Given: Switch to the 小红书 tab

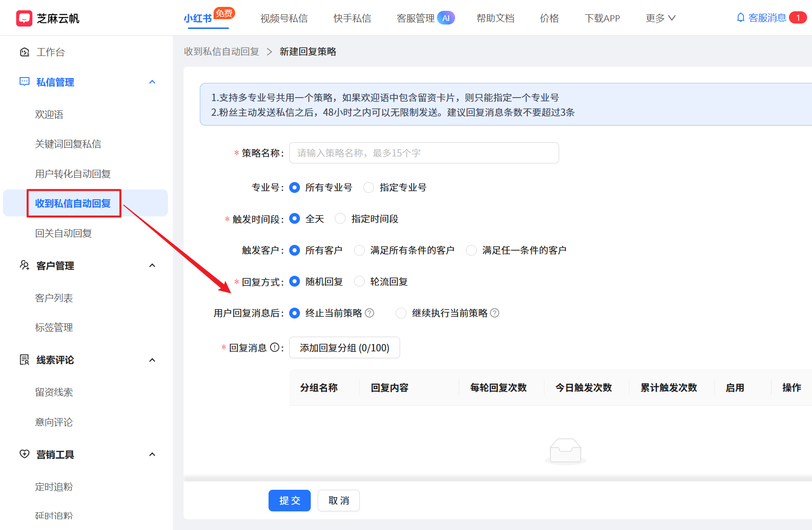Looking at the screenshot, I should (x=198, y=19).
